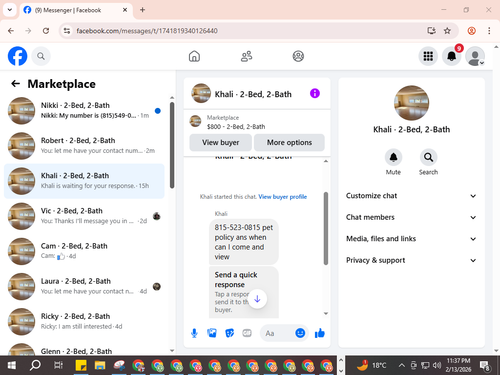Select Khali 2-Bed, 2-Bath conversation in list
This screenshot has height=375, width=500.
(84, 181)
